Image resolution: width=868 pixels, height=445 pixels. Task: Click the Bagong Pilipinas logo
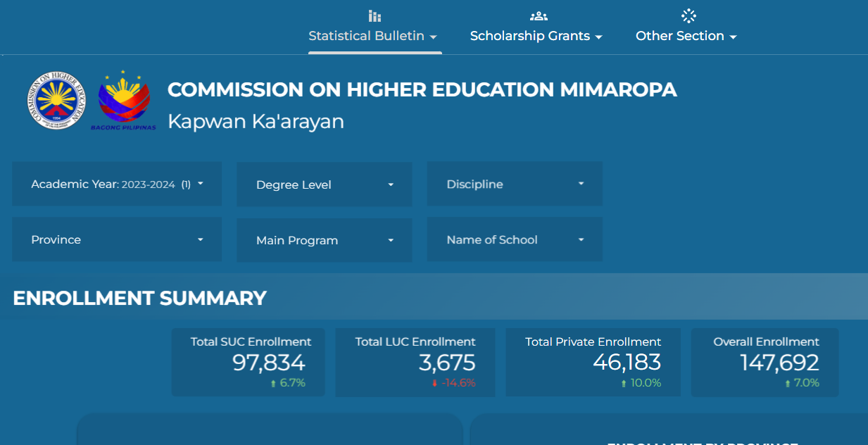[x=124, y=100]
